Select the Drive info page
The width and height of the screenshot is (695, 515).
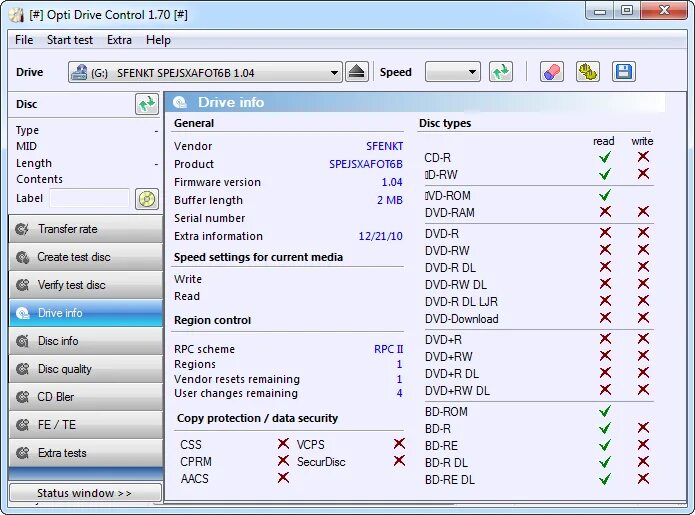tap(86, 313)
